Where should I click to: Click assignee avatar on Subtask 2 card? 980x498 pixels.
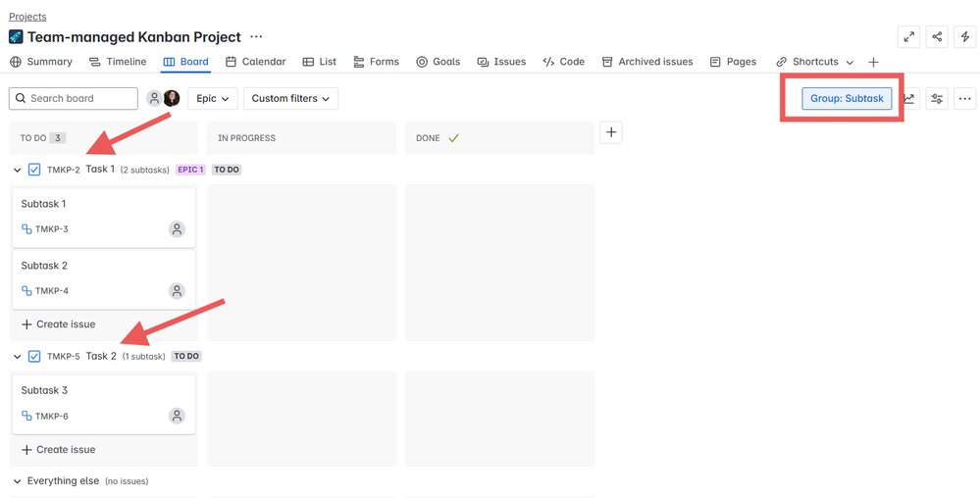(178, 291)
